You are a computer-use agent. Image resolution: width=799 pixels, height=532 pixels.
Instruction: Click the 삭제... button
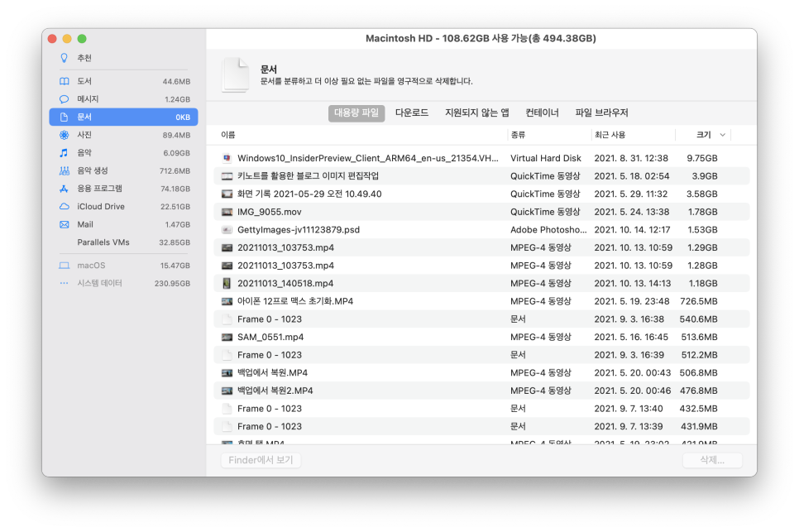point(712,460)
